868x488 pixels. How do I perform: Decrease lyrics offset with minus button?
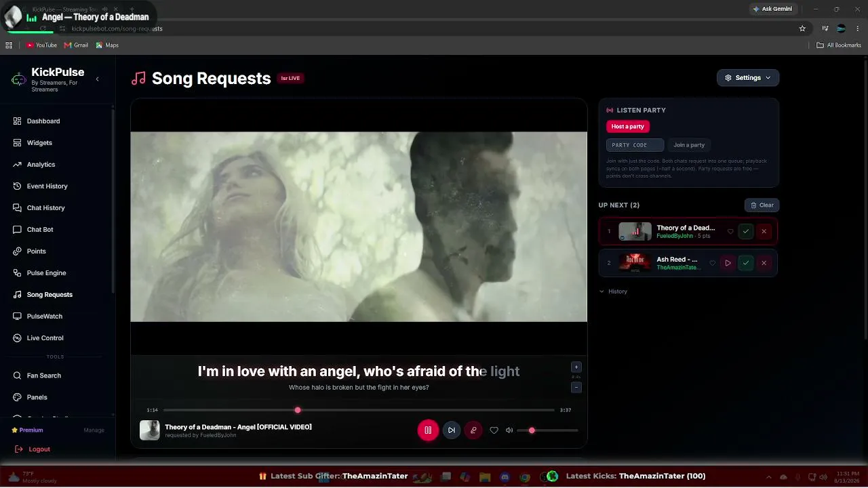tap(576, 388)
